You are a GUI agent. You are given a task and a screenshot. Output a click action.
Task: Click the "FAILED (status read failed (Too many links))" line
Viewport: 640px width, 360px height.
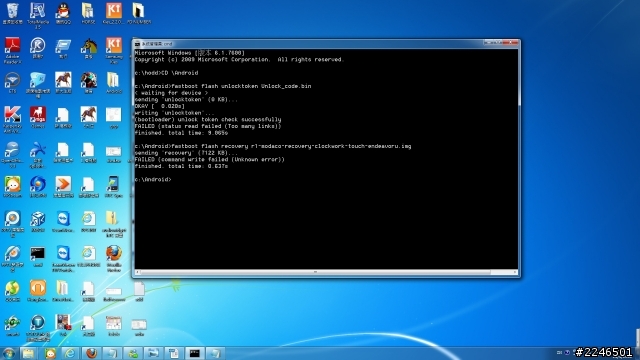pyautogui.click(x=208, y=126)
